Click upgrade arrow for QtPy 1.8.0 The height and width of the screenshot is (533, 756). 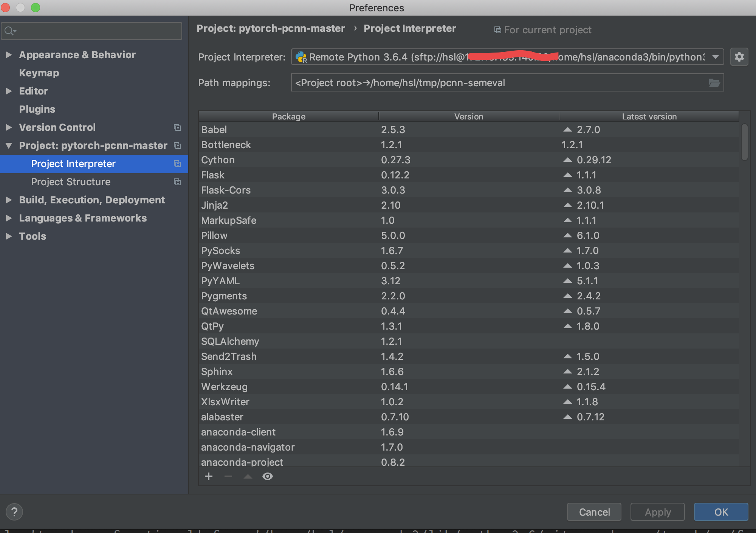coord(567,326)
